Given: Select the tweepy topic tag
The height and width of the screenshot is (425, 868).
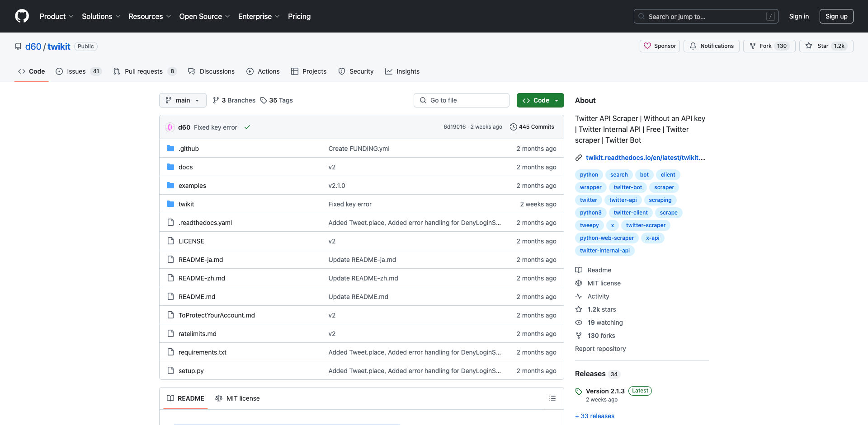Looking at the screenshot, I should (589, 225).
